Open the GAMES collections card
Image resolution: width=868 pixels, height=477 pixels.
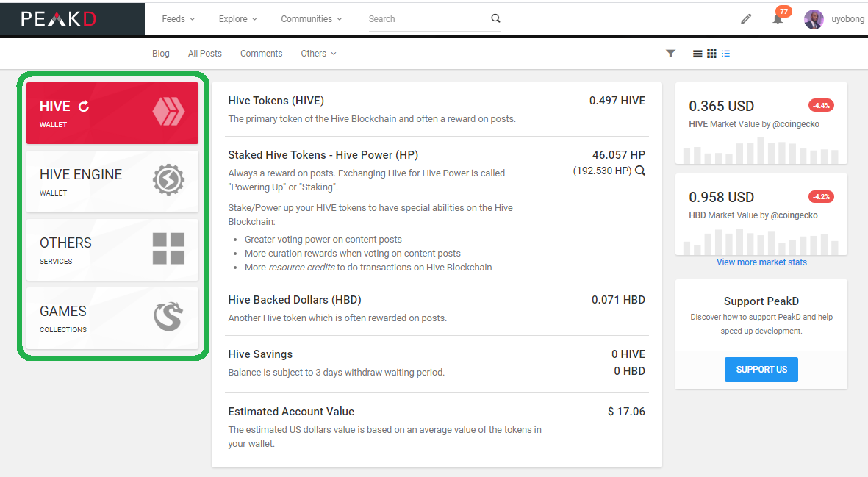coord(112,318)
